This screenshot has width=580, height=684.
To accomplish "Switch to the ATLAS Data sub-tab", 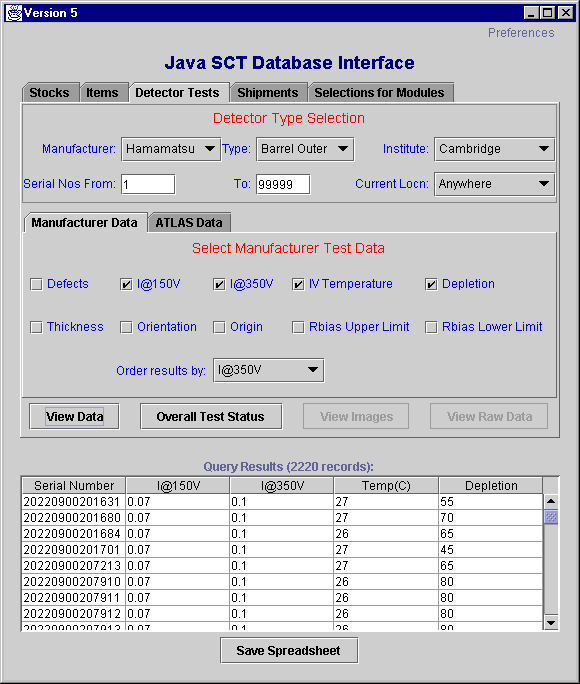I will click(x=189, y=222).
